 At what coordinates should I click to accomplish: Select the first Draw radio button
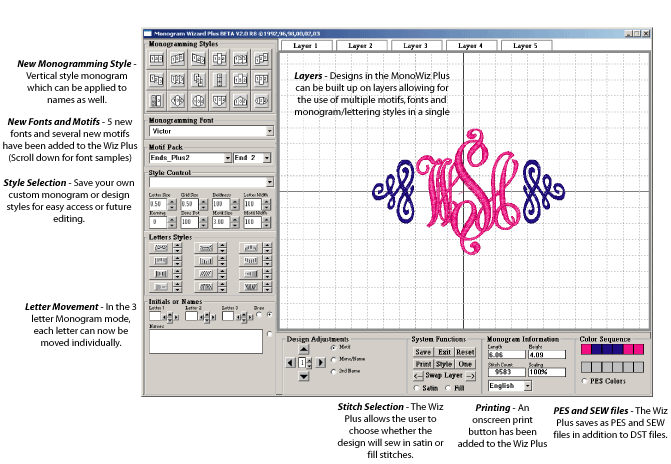pyautogui.click(x=259, y=314)
